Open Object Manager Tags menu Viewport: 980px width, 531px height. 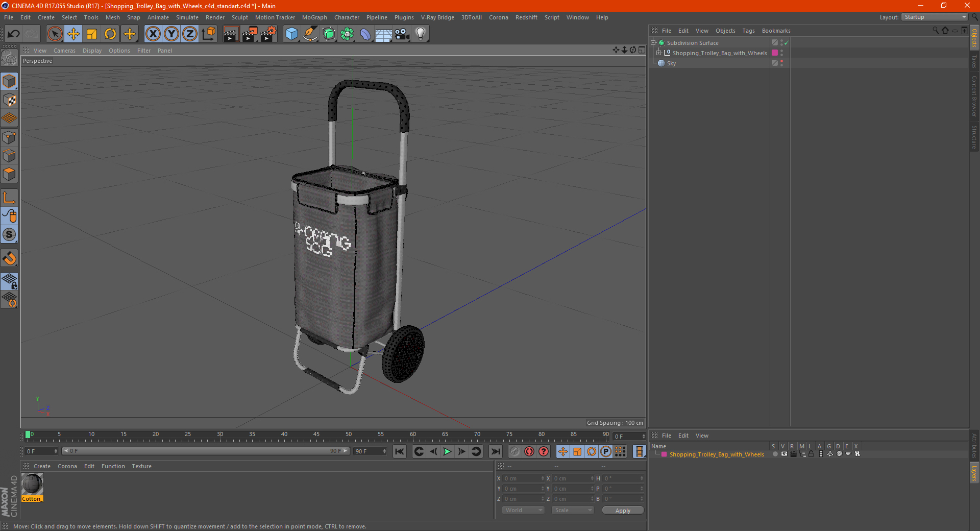[748, 31]
